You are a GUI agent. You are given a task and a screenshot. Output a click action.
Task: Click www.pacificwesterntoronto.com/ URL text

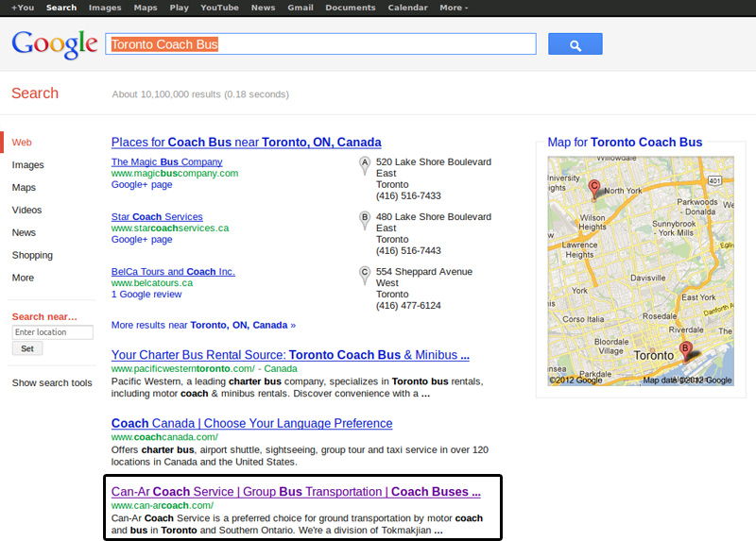coord(182,369)
